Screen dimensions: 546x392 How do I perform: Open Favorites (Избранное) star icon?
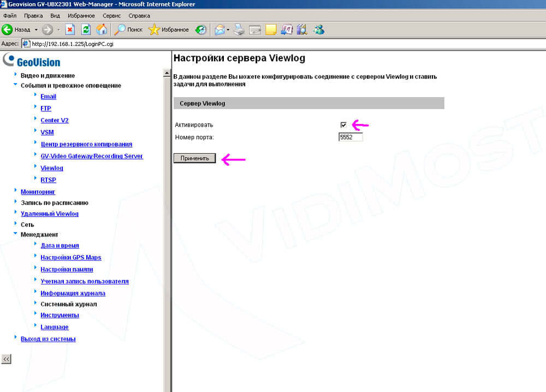pyautogui.click(x=154, y=29)
